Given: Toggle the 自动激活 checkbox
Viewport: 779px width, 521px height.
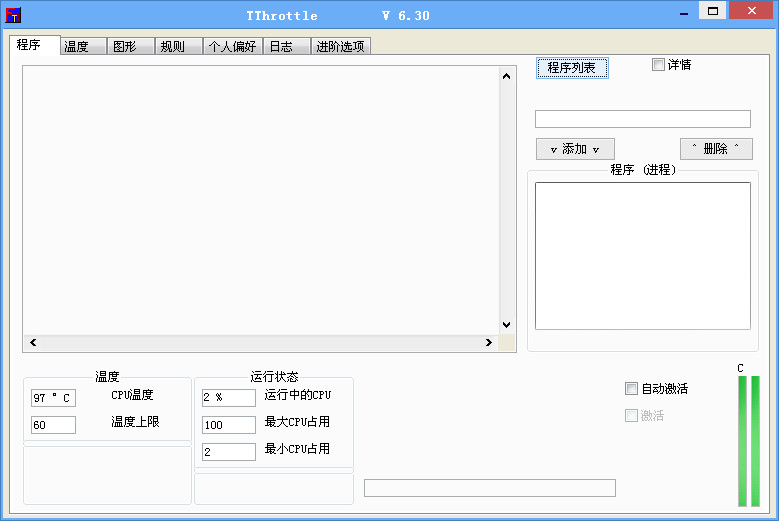Looking at the screenshot, I should click(631, 388).
